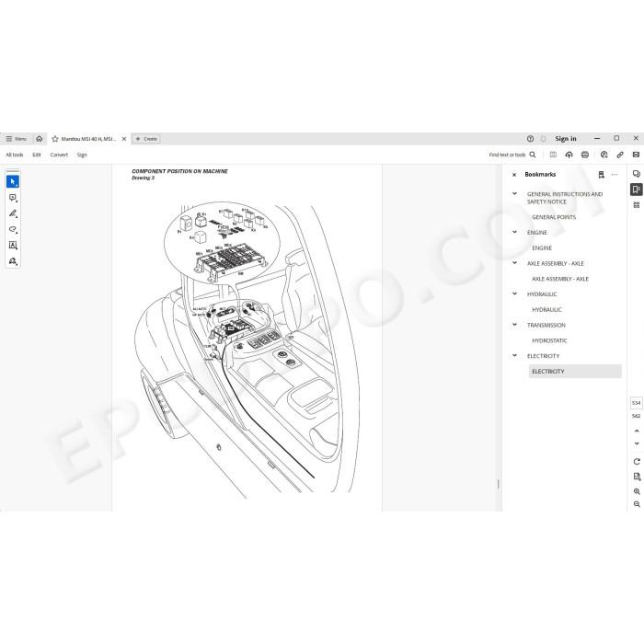This screenshot has width=644, height=644.
Task: Open the page thumbnails grid icon
Action: pos(637,205)
